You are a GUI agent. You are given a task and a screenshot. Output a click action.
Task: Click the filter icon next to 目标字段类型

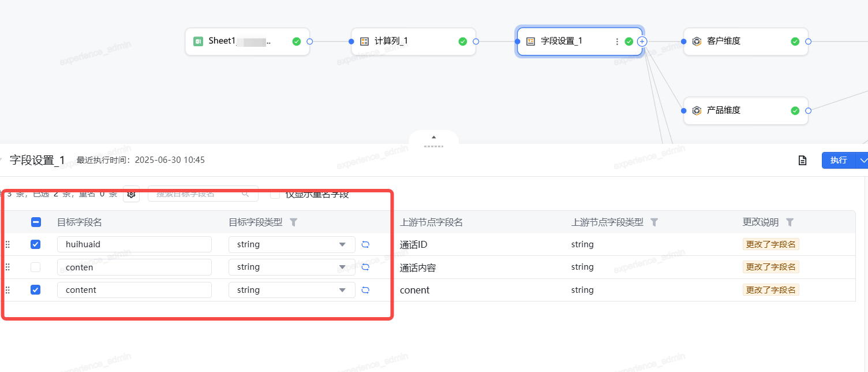pos(293,222)
